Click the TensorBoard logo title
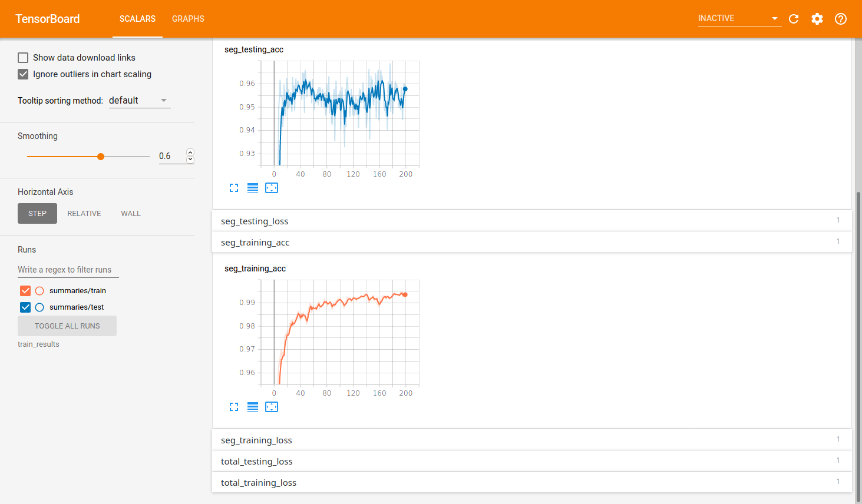The height and width of the screenshot is (504, 862). (48, 19)
